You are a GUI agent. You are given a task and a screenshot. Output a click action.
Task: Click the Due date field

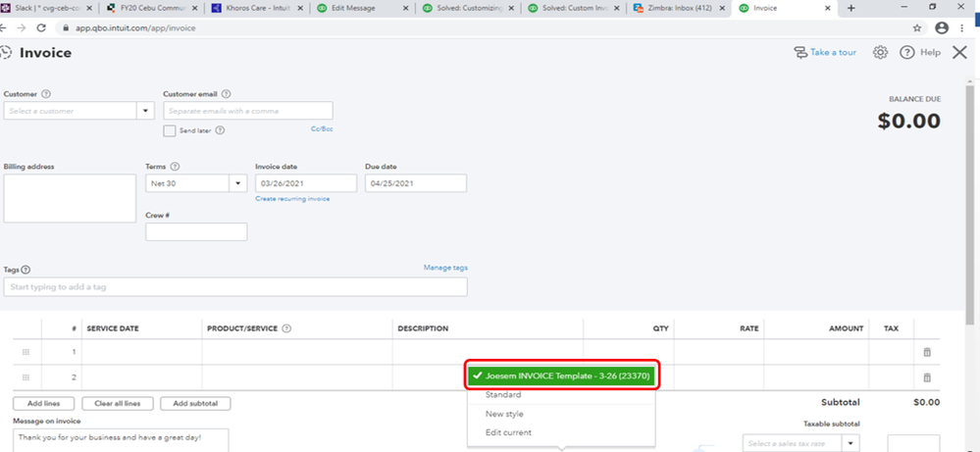coord(416,183)
